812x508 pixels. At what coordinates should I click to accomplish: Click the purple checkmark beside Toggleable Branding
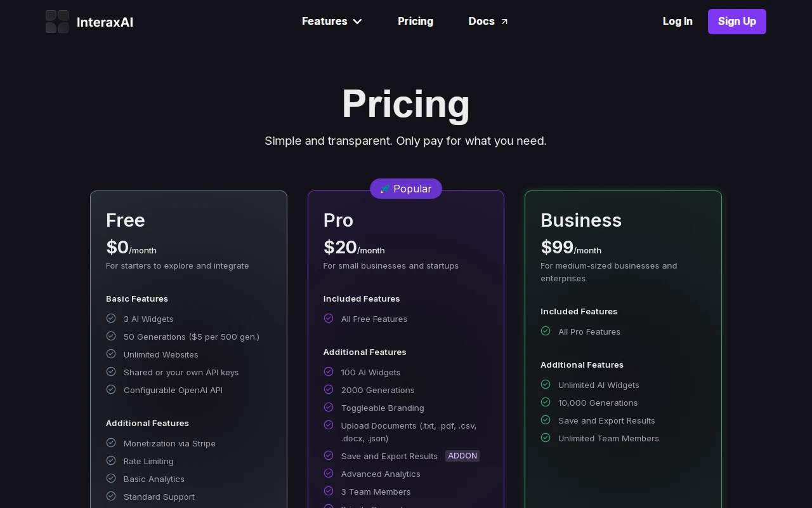click(329, 407)
